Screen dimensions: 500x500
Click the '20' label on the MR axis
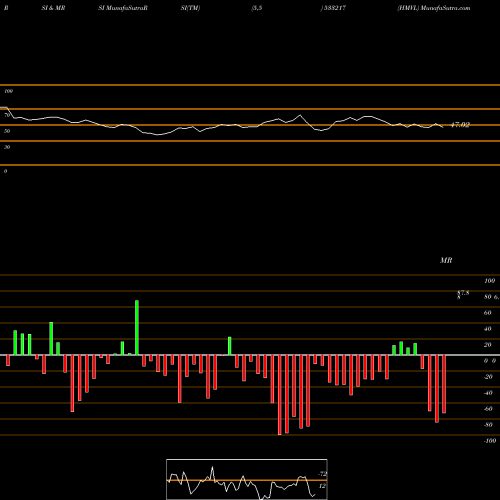point(487,345)
